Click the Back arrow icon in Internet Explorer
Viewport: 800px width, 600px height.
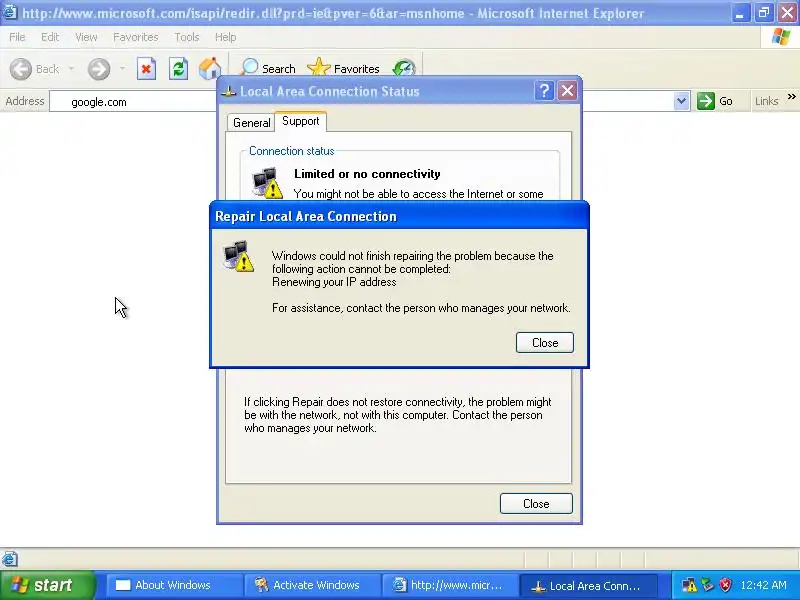point(21,69)
